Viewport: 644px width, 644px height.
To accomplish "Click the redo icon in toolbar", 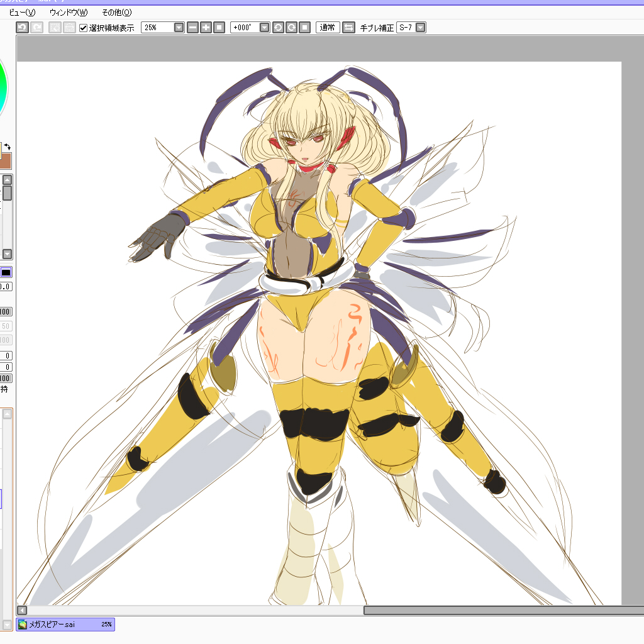I will pyautogui.click(x=37, y=28).
